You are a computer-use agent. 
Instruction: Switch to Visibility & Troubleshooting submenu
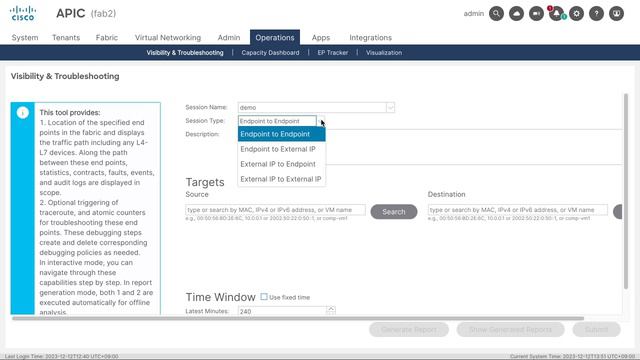185,53
